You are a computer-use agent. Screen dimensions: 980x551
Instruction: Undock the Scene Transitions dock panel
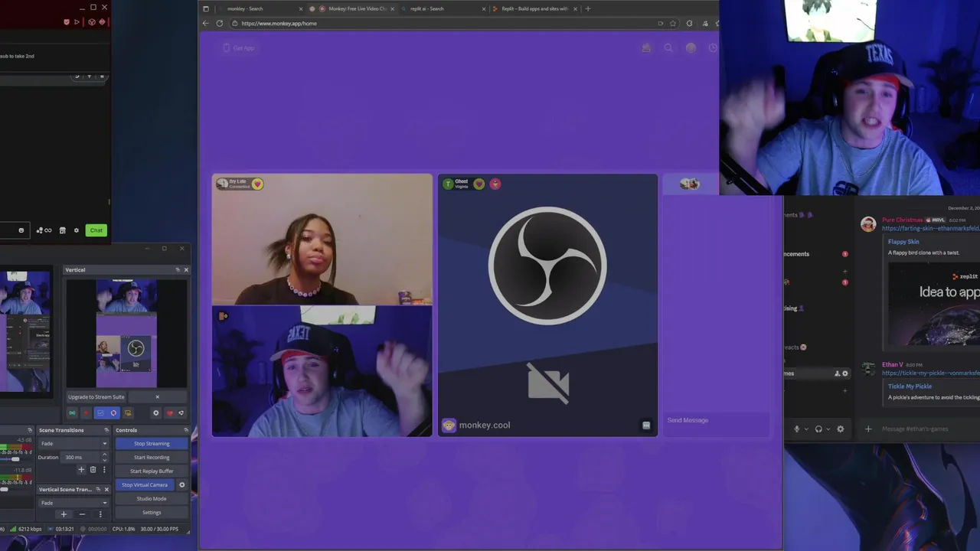point(106,430)
